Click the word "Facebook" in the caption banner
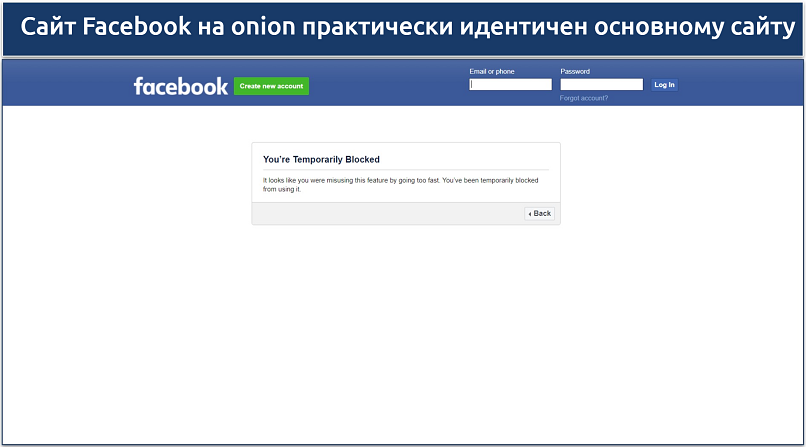Image resolution: width=806 pixels, height=447 pixels. click(x=136, y=27)
